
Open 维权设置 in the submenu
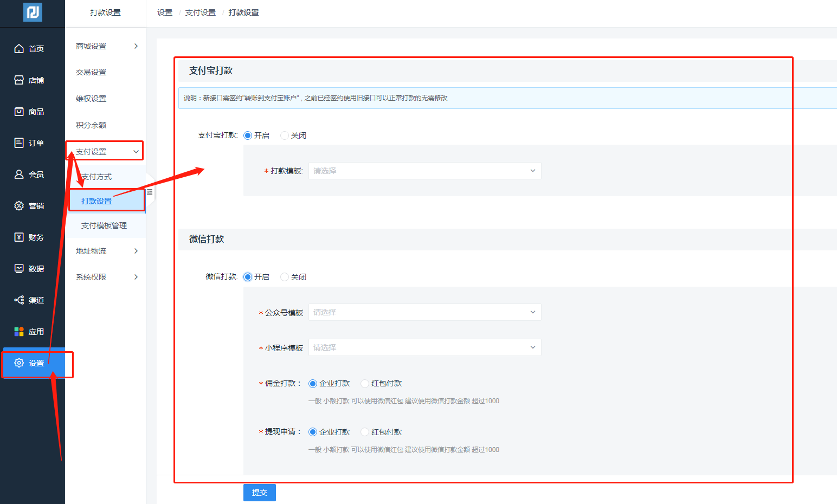pyautogui.click(x=91, y=99)
